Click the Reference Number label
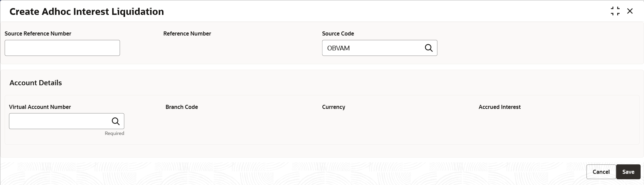The height and width of the screenshot is (185, 644). click(187, 33)
